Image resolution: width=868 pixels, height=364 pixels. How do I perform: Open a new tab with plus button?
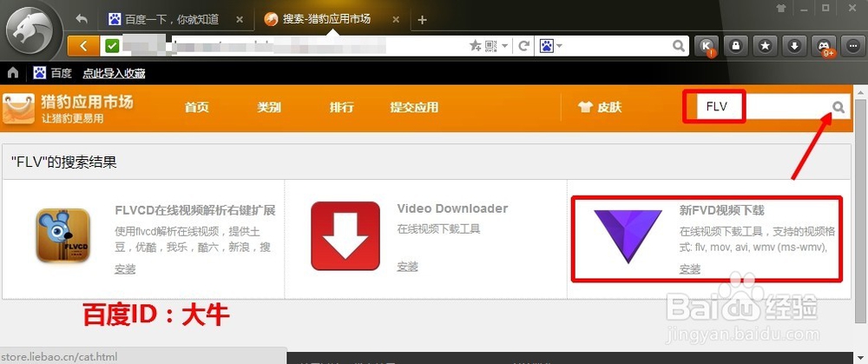point(423,20)
